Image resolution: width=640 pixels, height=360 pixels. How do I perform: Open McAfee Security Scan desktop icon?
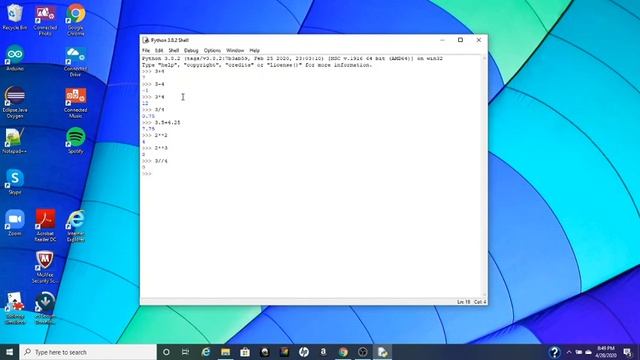coord(45,267)
